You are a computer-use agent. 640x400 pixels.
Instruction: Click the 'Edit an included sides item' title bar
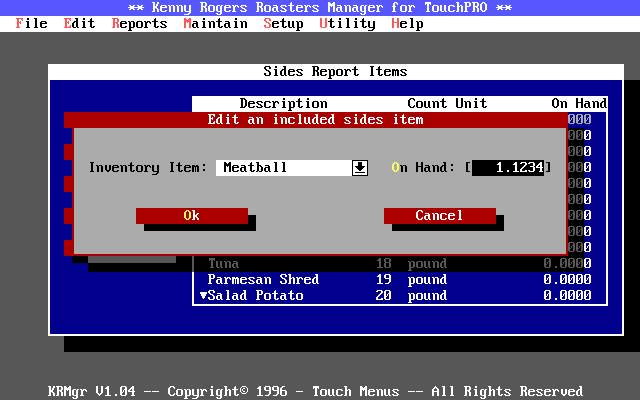316,120
